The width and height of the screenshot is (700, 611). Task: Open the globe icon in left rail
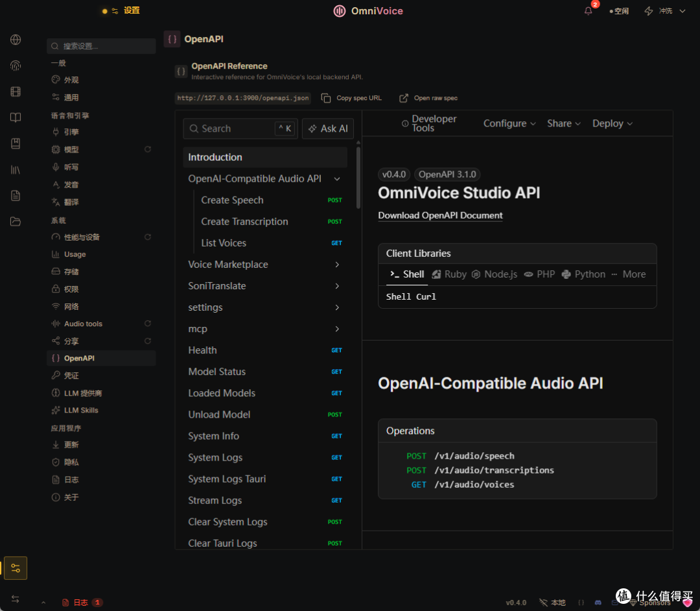point(16,40)
